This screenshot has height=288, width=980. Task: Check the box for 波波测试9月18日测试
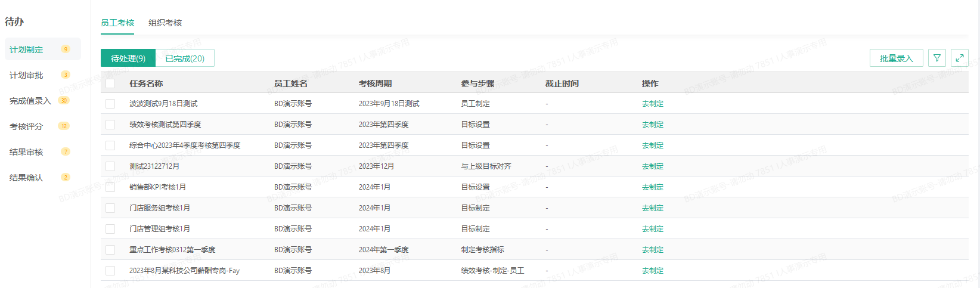tap(110, 104)
